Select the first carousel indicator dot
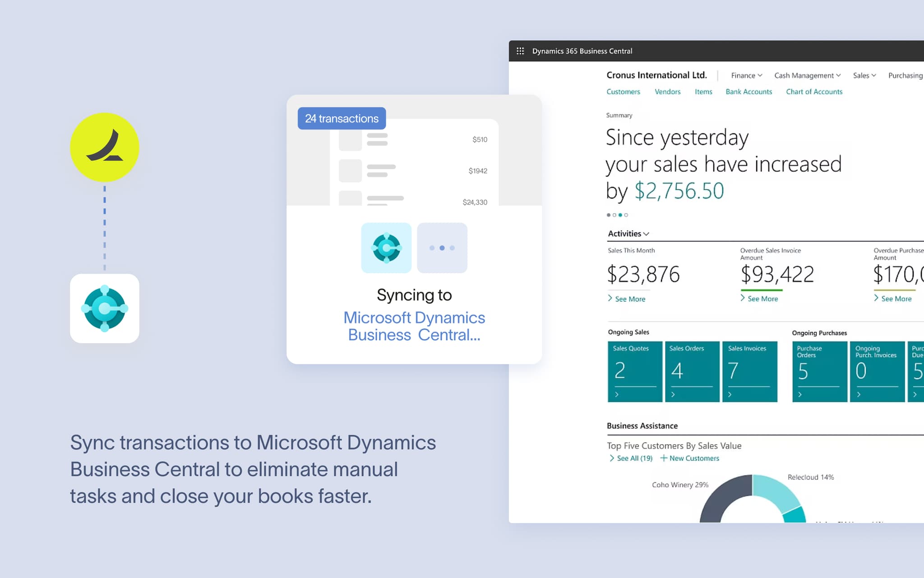Screen dimensions: 924x578 [609, 215]
